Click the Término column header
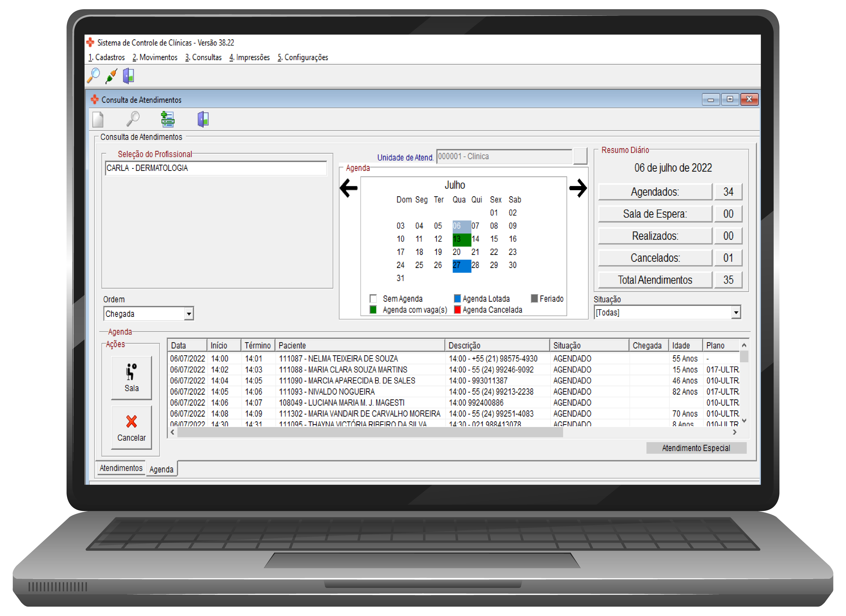 pos(258,346)
